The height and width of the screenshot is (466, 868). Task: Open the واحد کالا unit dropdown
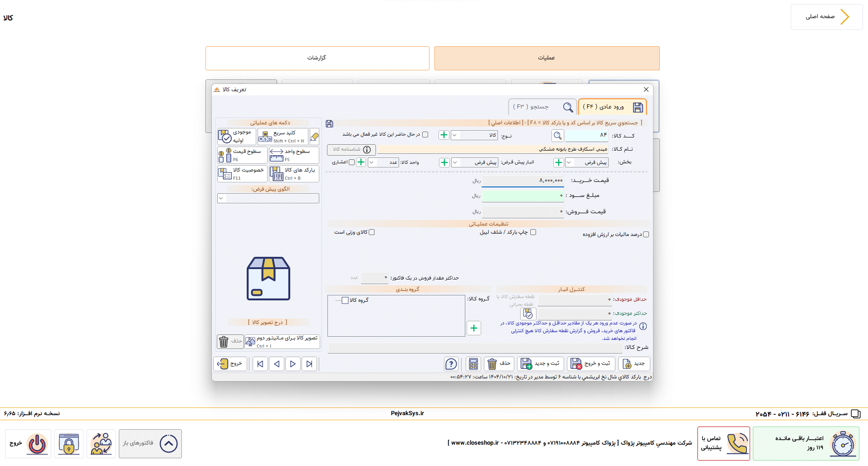[383, 162]
